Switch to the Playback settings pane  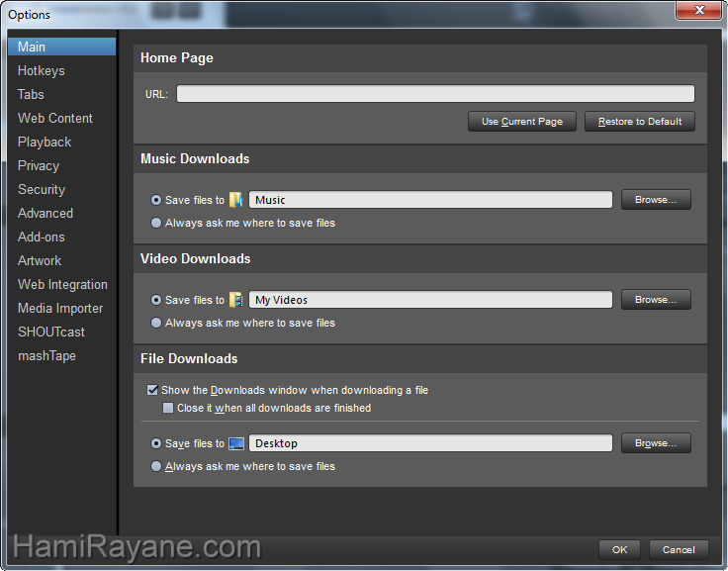(x=45, y=143)
